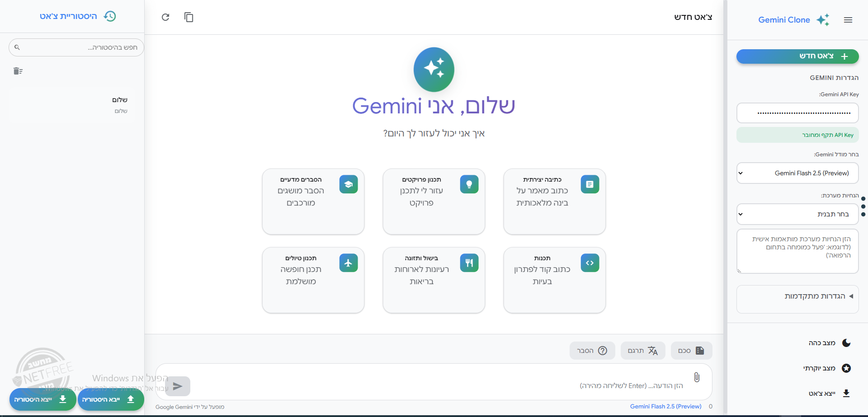Click the summarize document icon in סכם

tap(700, 351)
